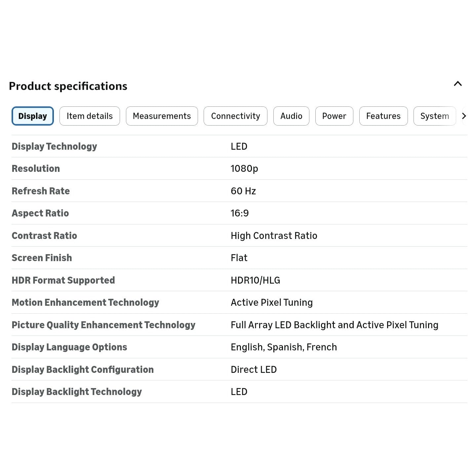Select the Direct LED value
Viewport: 476px width, 476px height.
pyautogui.click(x=254, y=370)
